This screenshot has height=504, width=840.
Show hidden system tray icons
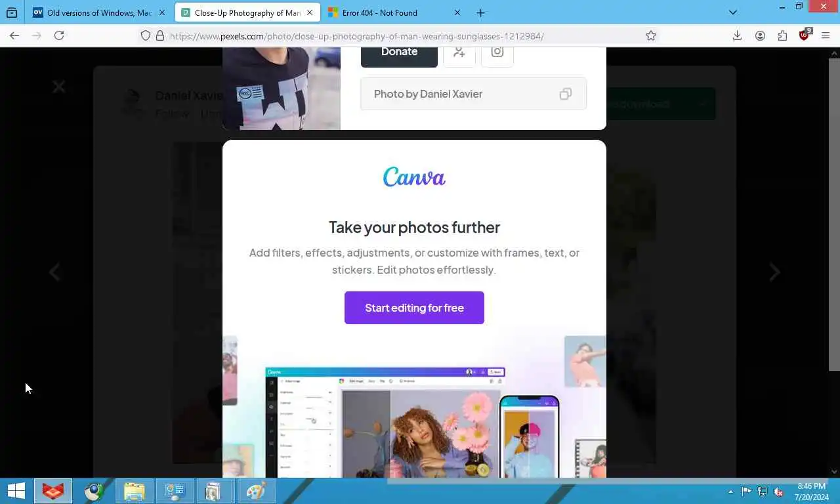tap(730, 492)
